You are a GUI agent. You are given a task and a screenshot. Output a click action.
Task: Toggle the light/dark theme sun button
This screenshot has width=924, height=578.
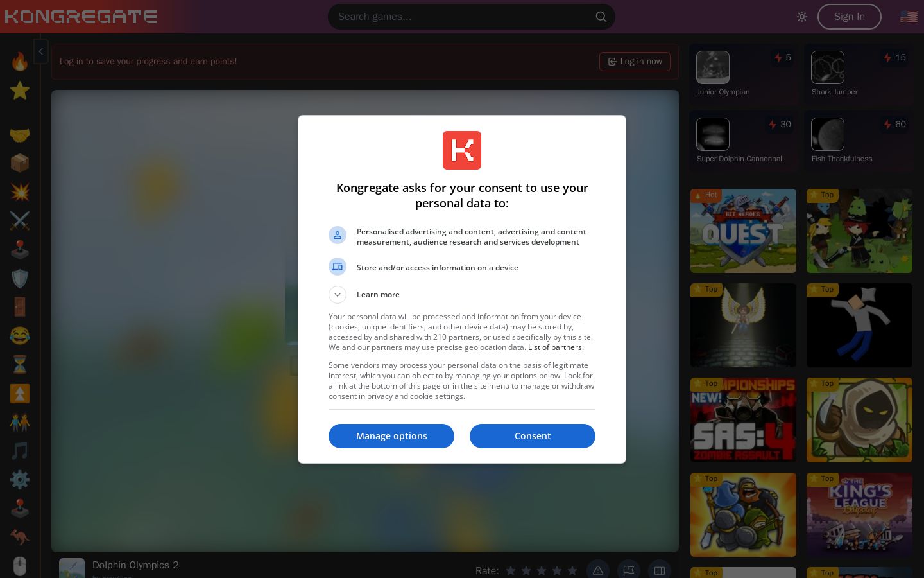click(802, 17)
